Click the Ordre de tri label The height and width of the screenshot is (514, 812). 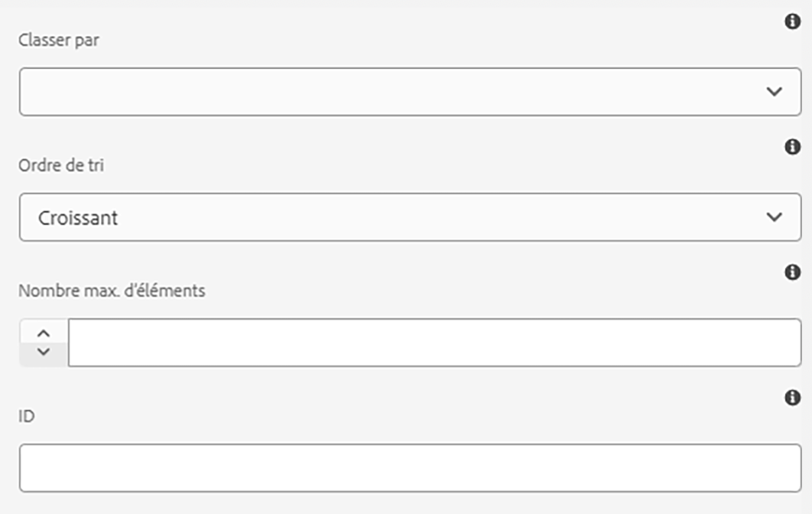click(61, 166)
